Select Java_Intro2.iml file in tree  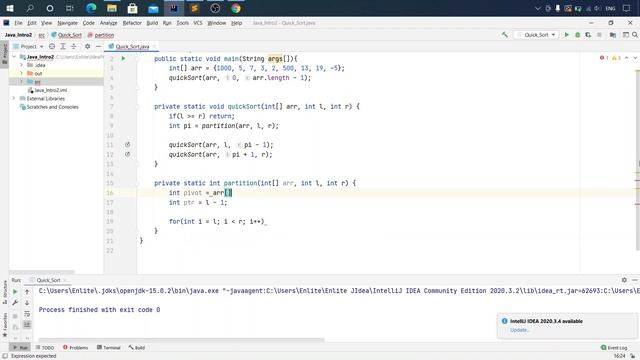coord(51,90)
